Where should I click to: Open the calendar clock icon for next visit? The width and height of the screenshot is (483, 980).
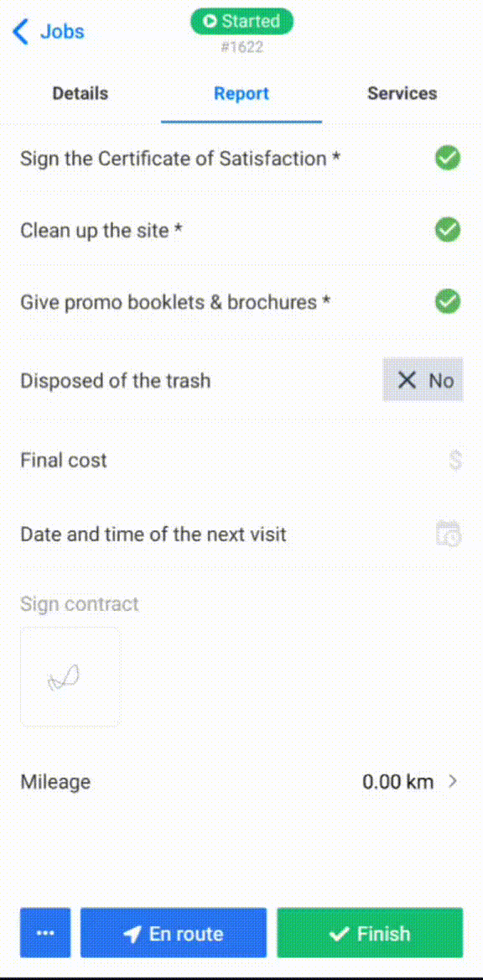coord(449,534)
